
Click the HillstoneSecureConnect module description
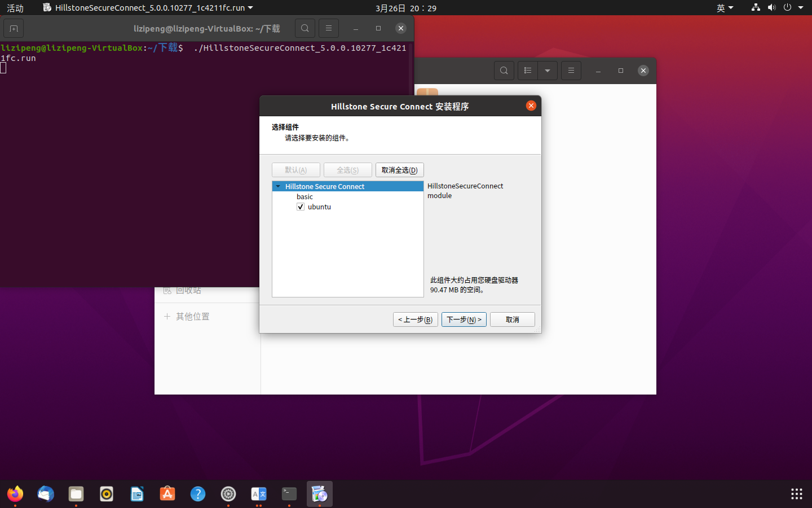coord(465,191)
